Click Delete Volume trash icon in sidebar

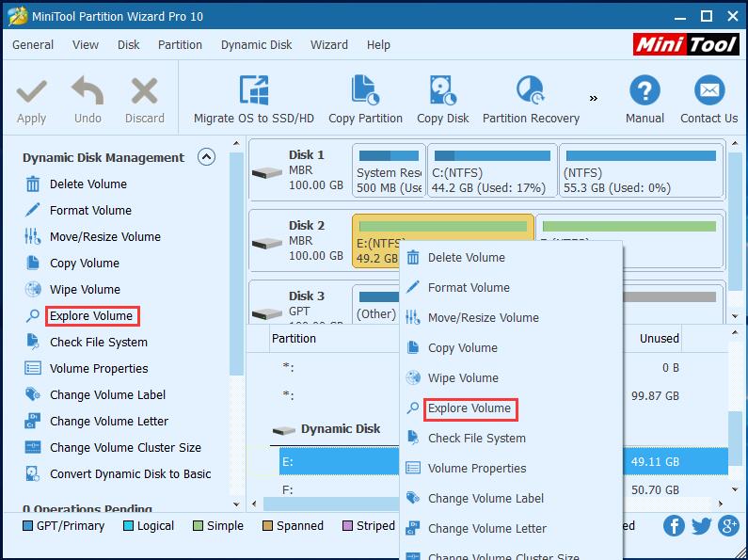[32, 184]
